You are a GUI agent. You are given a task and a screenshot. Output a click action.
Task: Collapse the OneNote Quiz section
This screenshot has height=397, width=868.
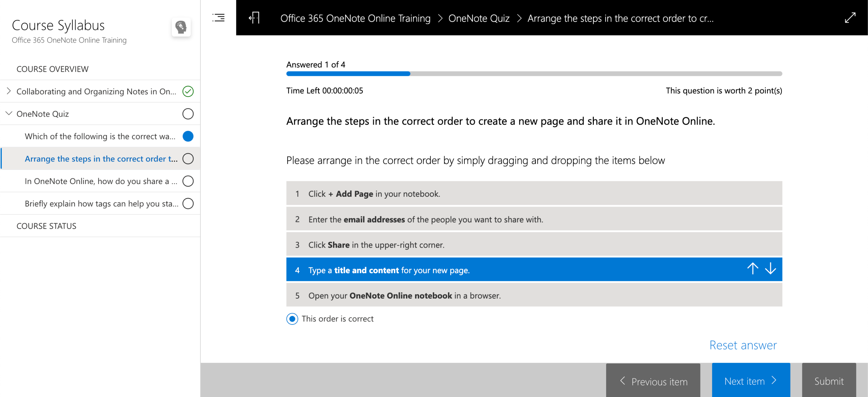click(9, 114)
